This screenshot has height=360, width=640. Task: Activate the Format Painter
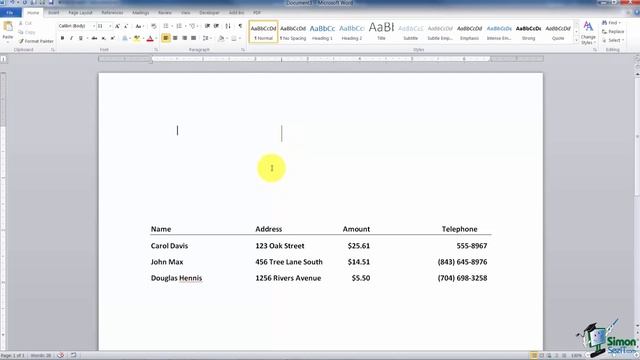tap(36, 41)
